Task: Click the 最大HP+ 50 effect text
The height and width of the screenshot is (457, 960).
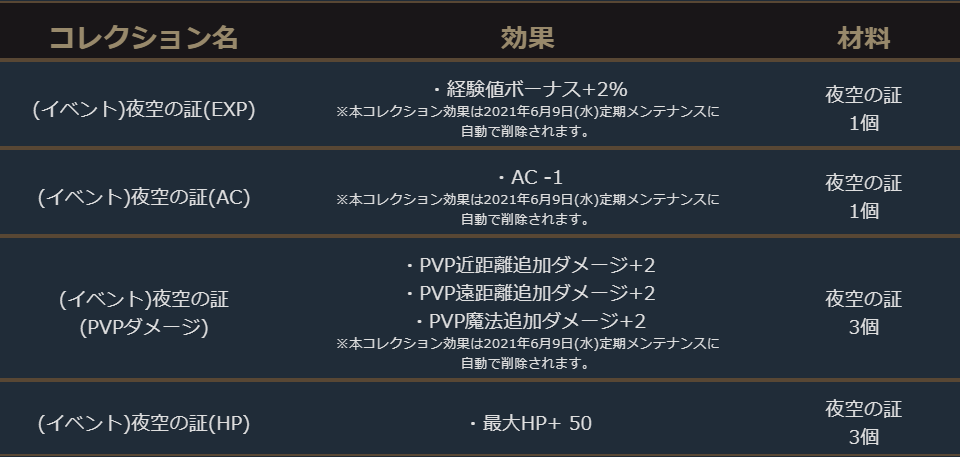Action: point(530,423)
